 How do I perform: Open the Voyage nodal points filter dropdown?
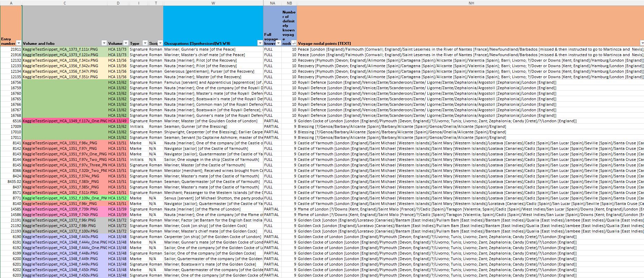[642, 43]
